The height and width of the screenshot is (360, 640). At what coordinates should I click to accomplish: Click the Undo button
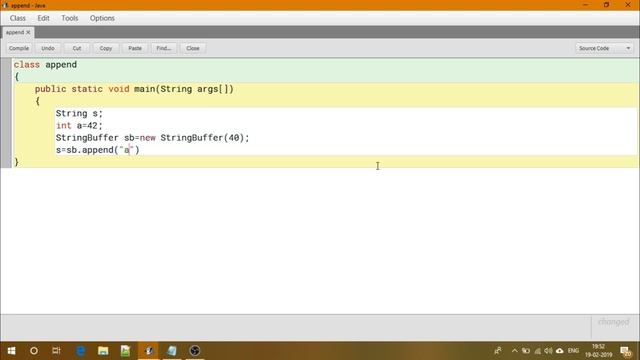pyautogui.click(x=48, y=48)
